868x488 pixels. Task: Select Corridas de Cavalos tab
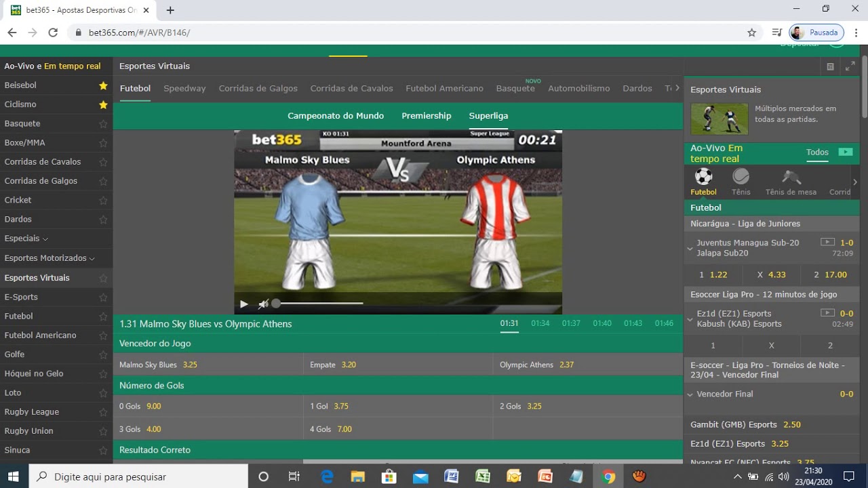351,88
